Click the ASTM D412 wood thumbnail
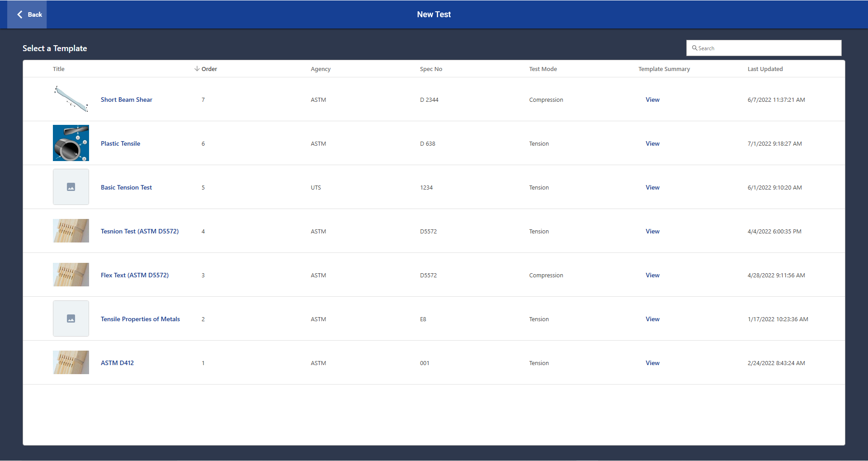The width and height of the screenshot is (868, 461). click(x=71, y=362)
